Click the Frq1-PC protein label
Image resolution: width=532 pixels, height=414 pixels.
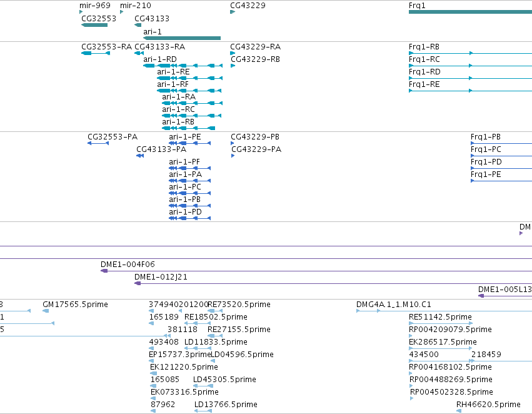(486, 149)
